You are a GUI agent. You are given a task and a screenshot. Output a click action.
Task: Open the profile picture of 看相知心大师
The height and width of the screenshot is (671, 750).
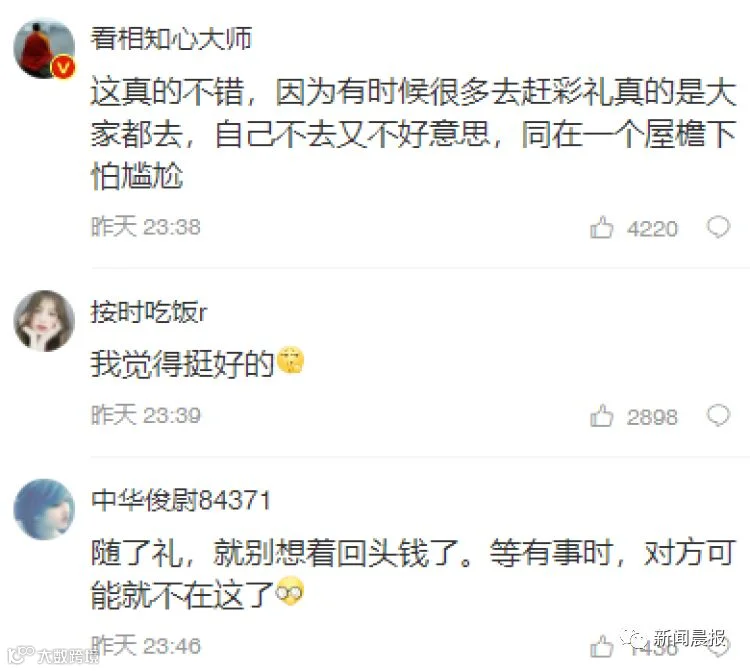[x=44, y=48]
